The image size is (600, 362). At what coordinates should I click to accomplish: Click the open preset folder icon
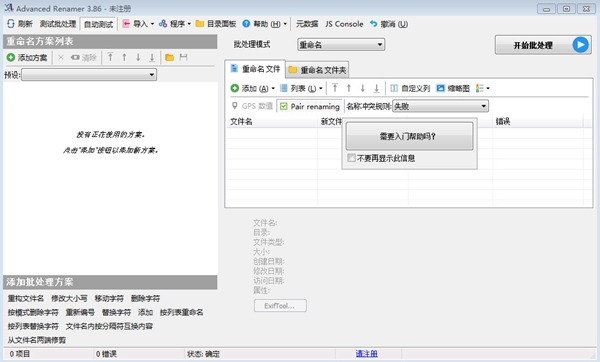pos(170,57)
